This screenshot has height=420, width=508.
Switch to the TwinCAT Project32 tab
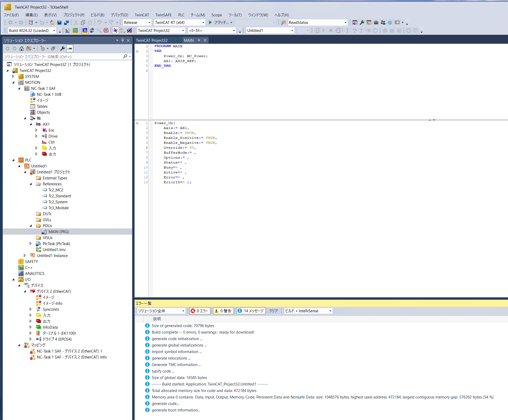tap(152, 40)
